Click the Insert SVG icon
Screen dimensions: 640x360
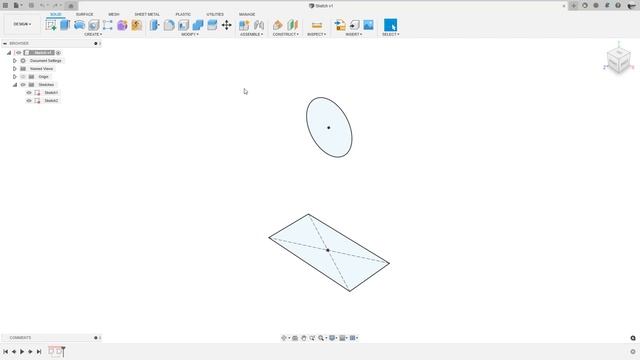354,25
